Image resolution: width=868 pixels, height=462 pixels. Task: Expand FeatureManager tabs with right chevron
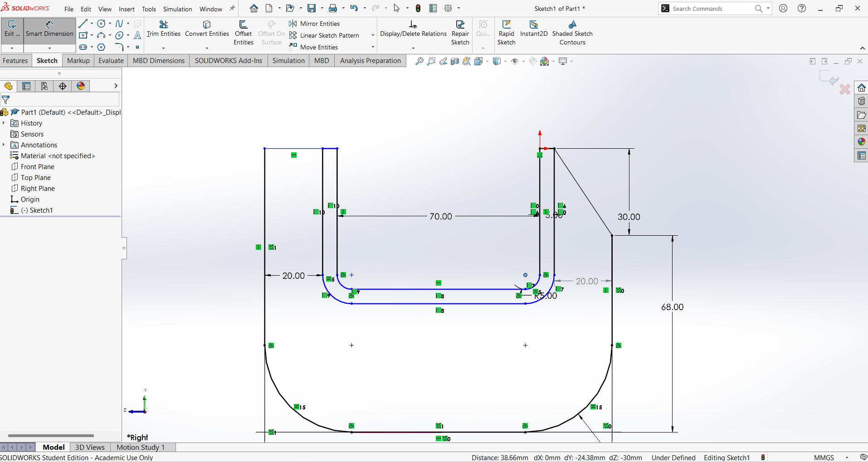[x=116, y=86]
